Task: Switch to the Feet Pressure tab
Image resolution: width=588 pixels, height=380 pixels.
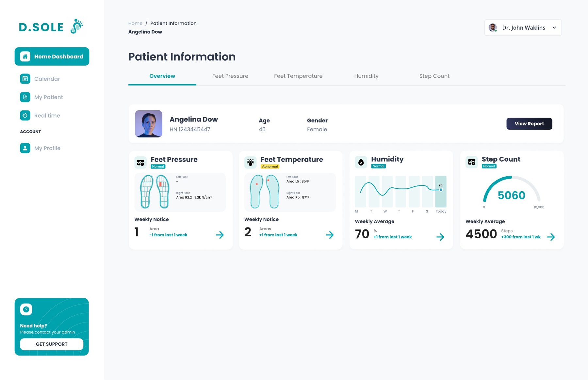Action: 230,76
